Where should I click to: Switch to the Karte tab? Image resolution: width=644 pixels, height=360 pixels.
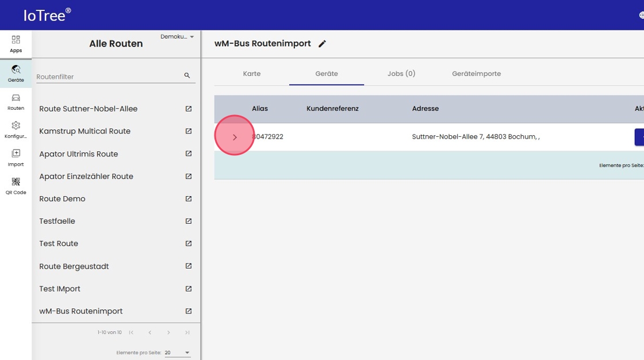click(252, 74)
